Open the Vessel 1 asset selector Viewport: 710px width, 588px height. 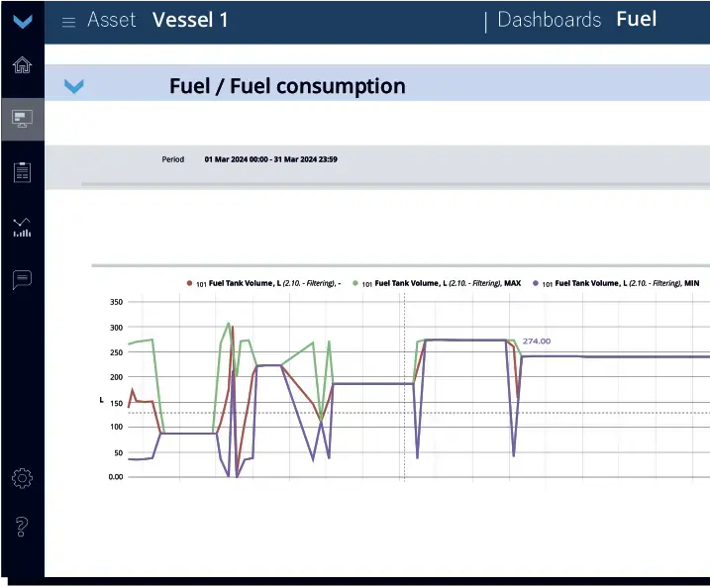pos(190,20)
